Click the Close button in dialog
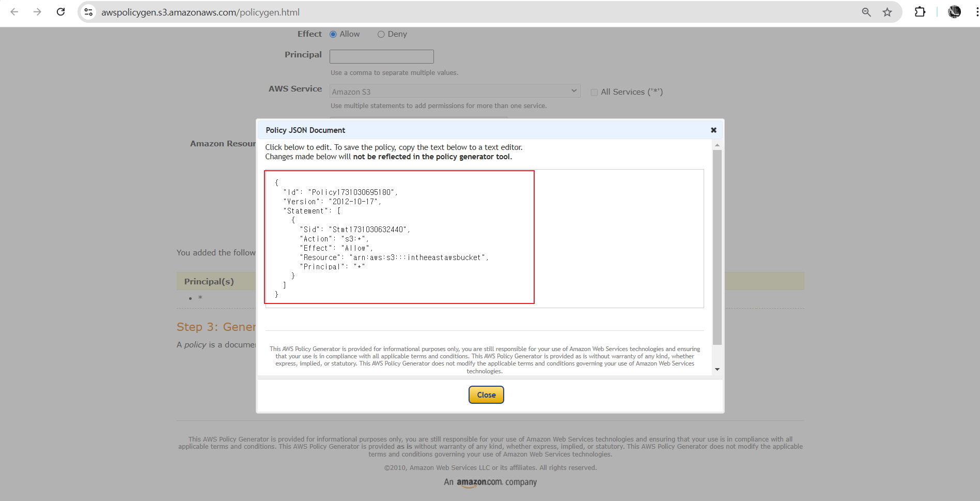Viewport: 980px width, 501px height. (486, 395)
